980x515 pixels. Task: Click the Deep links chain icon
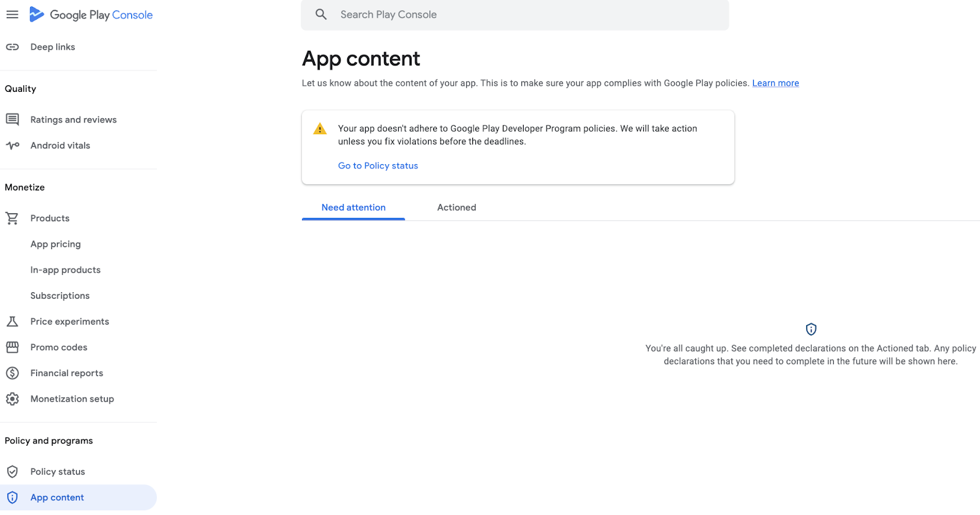coord(12,47)
